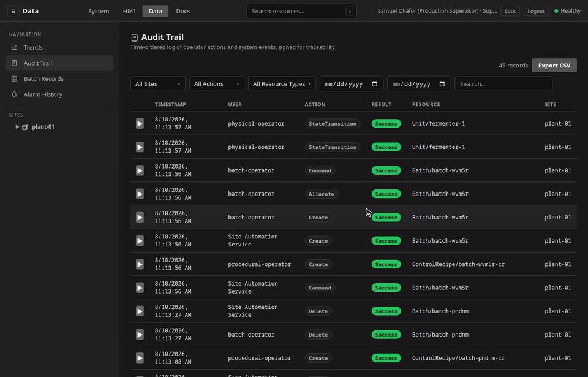Viewport: 588px width, 377px height.
Task: Click the 45 records count
Action: click(x=513, y=66)
